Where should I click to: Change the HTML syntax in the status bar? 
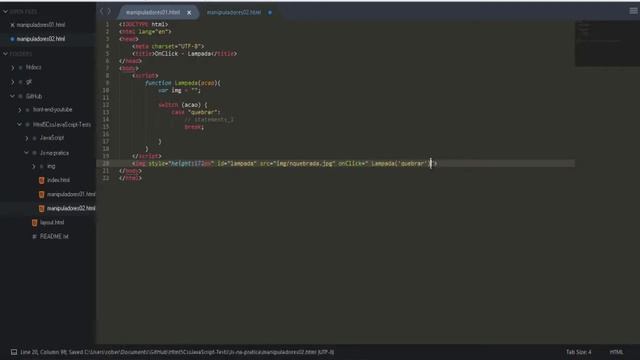point(616,352)
